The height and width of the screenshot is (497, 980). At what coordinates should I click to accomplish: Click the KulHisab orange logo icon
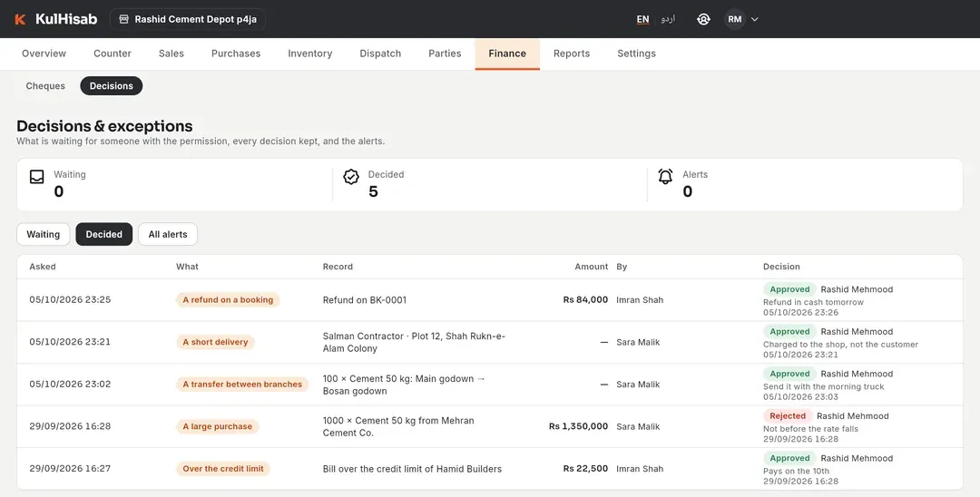pyautogui.click(x=20, y=19)
